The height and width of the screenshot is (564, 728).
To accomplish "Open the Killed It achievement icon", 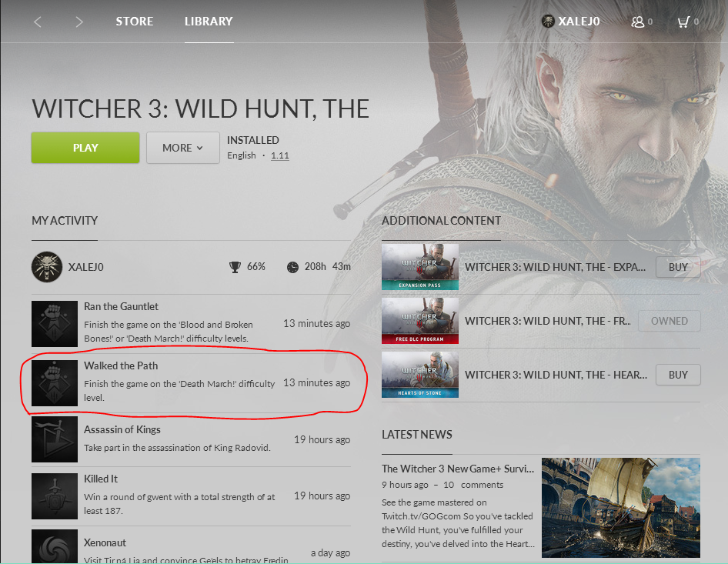I will click(55, 496).
